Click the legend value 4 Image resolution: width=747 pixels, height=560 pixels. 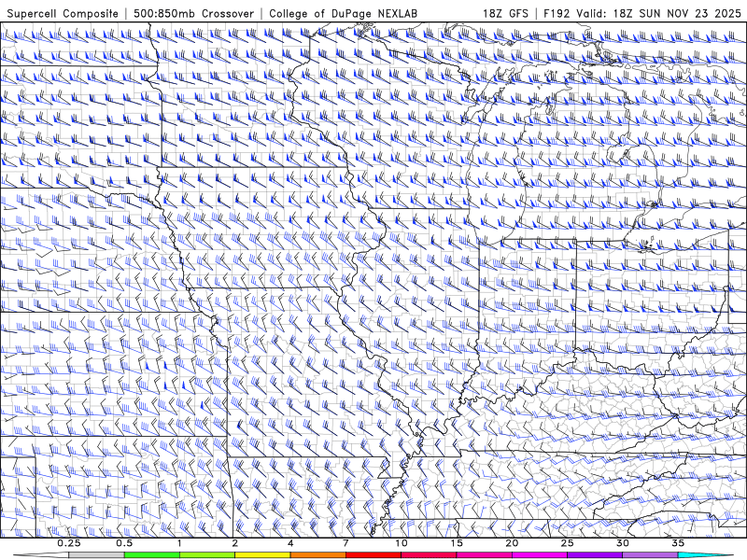(x=290, y=543)
